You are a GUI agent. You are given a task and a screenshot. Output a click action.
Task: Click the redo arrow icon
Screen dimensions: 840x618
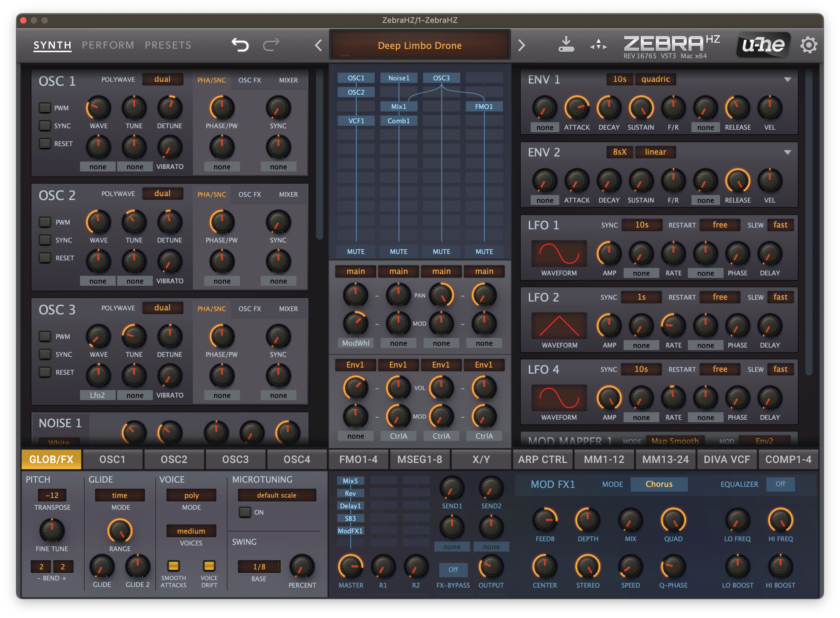271,45
